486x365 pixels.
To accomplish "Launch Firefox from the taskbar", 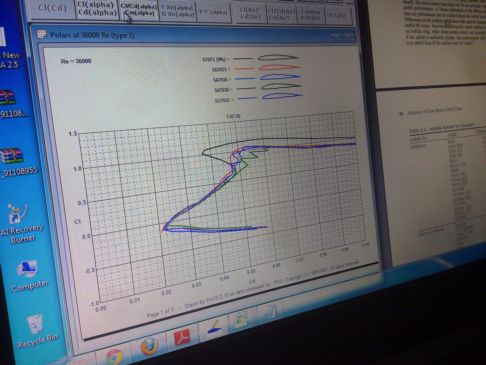I will click(149, 347).
